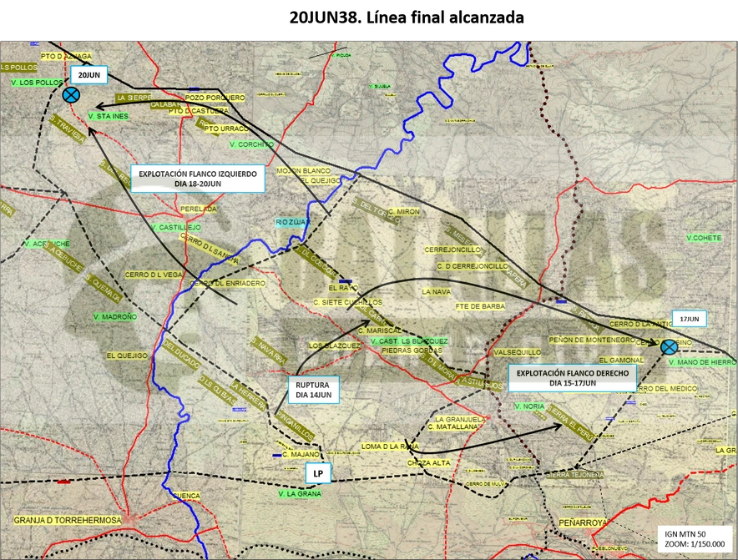Click the LOS BLAZQUEZ town label
The height and width of the screenshot is (560, 738).
pos(334,346)
